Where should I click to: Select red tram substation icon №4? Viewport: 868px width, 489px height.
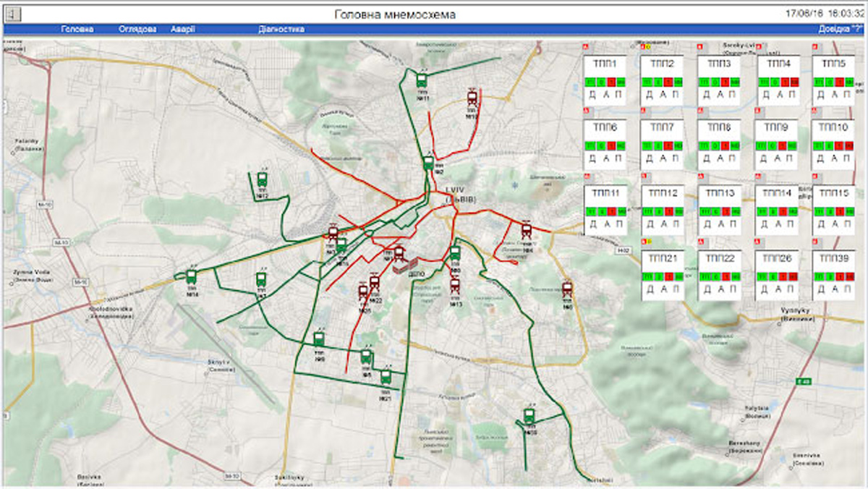coord(527,231)
